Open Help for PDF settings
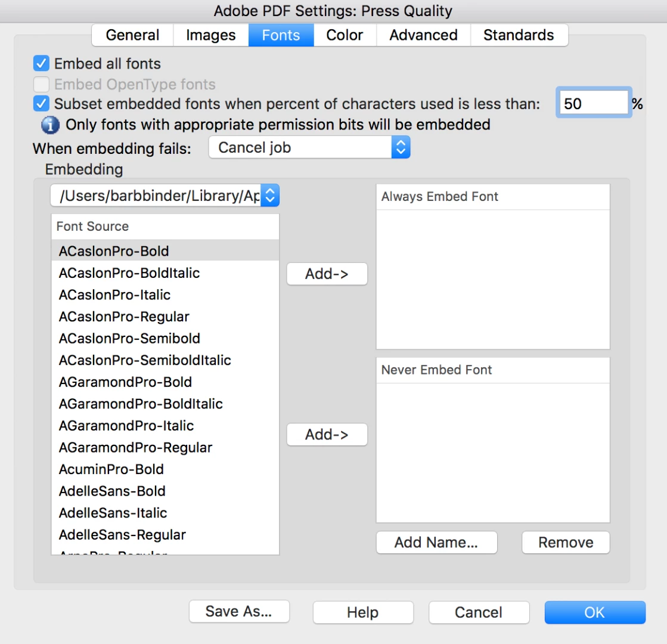Screen dimensions: 667x644 363,612
